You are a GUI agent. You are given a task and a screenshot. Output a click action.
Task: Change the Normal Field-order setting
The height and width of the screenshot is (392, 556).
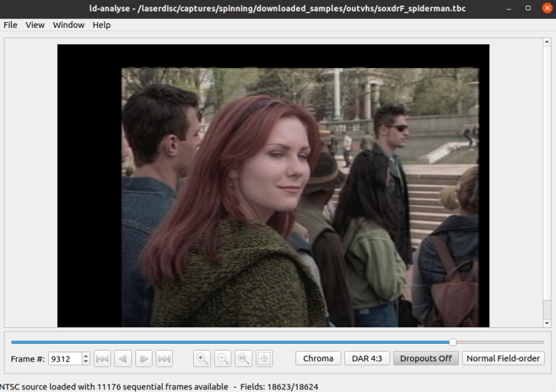pyautogui.click(x=503, y=358)
